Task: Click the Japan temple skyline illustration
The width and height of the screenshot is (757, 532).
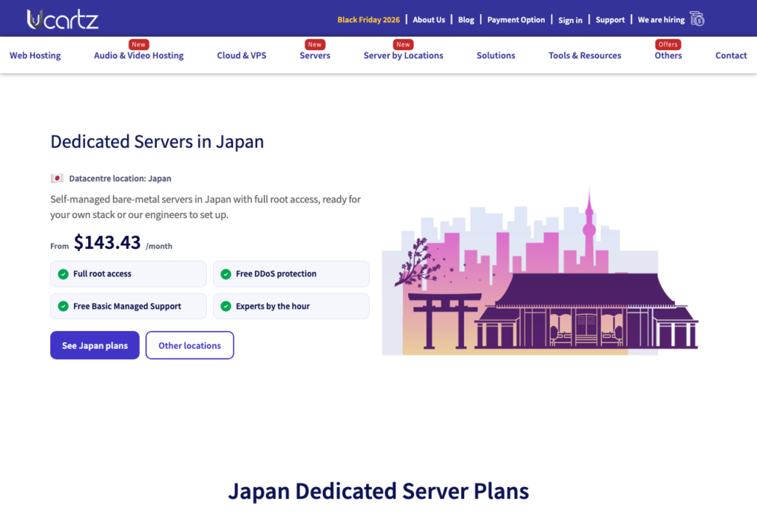Action: point(540,270)
